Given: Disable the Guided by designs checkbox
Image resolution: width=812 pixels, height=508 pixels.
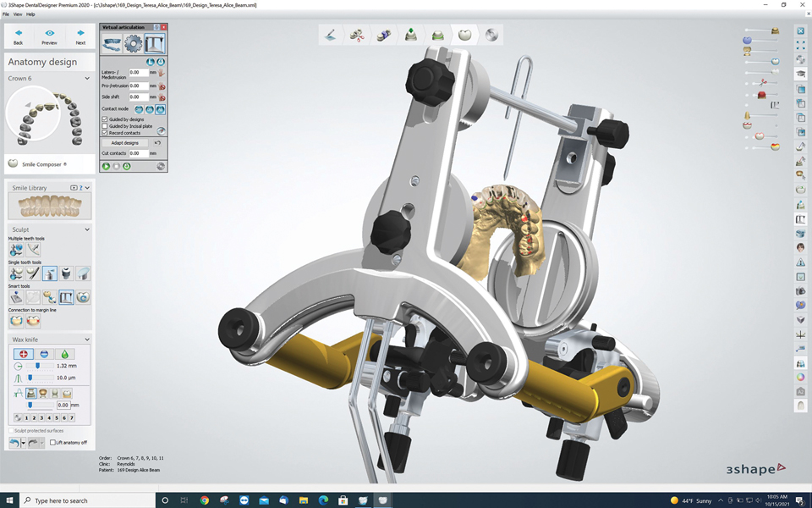Looking at the screenshot, I should [105, 119].
